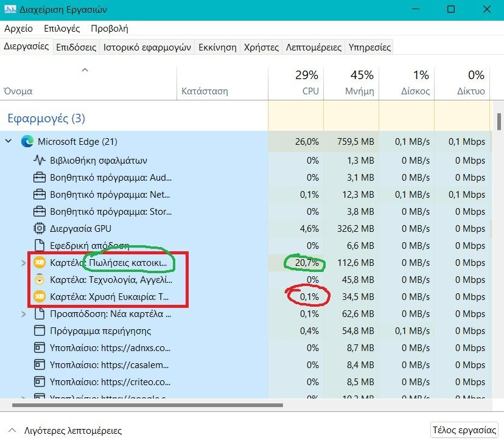Select the Διεργασίες tab
This screenshot has width=504, height=446.
[x=26, y=46]
